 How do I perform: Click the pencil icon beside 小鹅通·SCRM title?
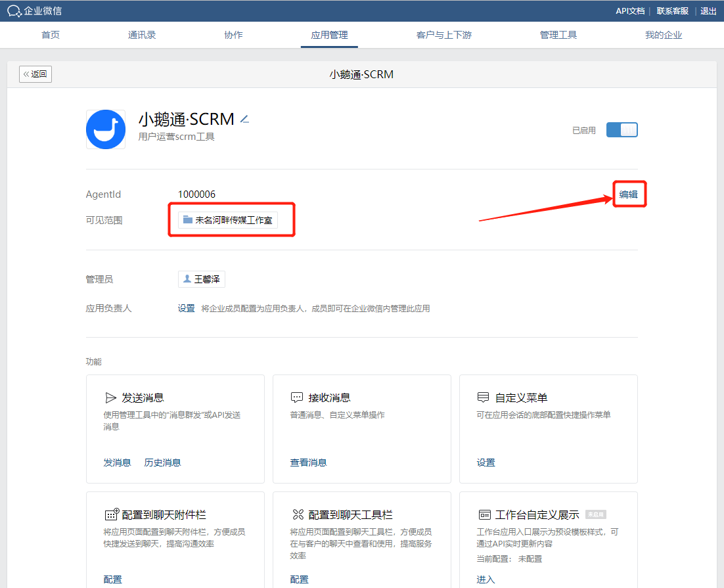click(244, 120)
